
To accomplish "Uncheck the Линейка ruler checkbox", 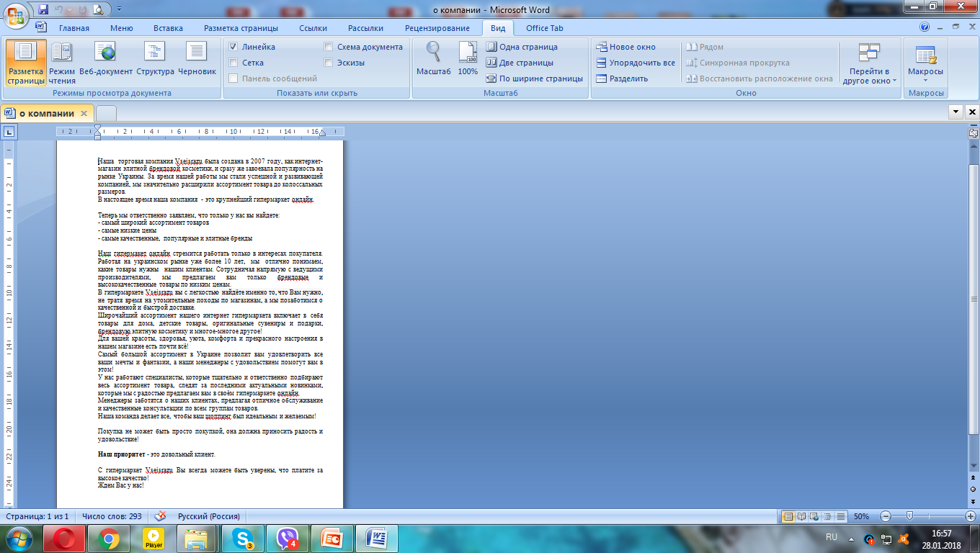I will 233,47.
